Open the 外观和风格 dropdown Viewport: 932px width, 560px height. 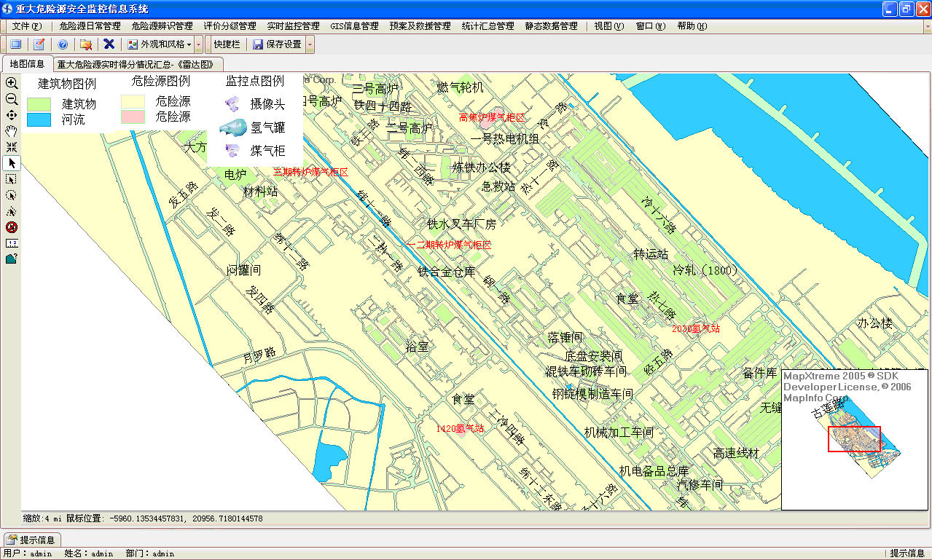pyautogui.click(x=160, y=44)
